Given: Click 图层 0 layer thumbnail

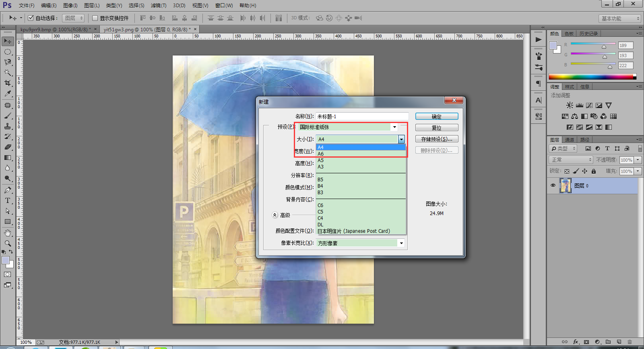Looking at the screenshot, I should click(566, 186).
